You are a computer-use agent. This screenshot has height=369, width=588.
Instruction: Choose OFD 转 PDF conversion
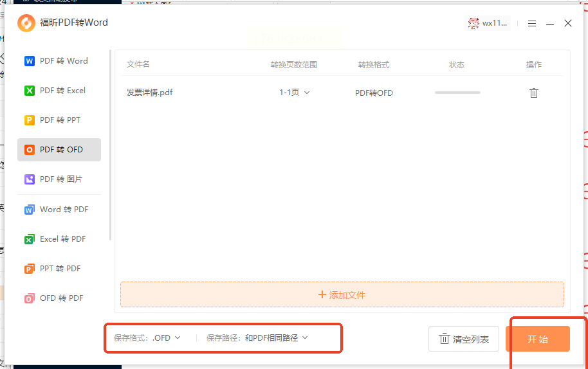pos(59,298)
